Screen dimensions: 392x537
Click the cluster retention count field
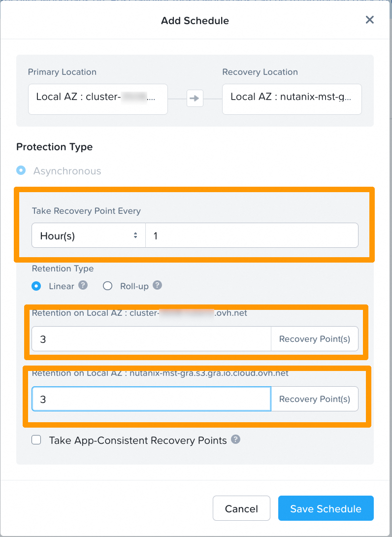[x=151, y=339]
